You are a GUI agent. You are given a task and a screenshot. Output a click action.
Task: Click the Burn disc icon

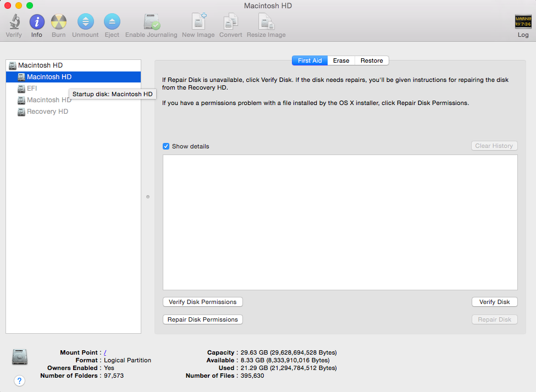pyautogui.click(x=58, y=22)
